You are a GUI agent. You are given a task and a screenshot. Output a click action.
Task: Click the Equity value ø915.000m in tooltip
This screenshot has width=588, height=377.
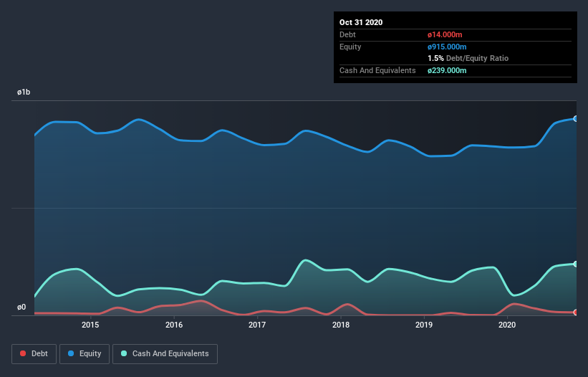(447, 47)
